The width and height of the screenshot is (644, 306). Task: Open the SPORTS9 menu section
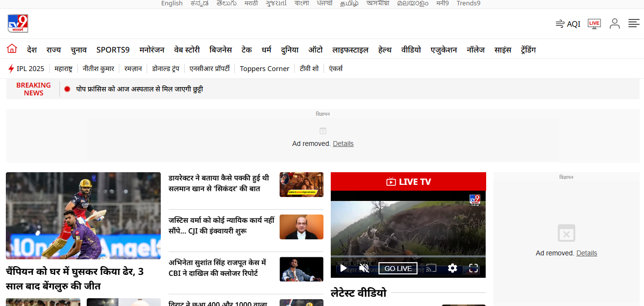[113, 50]
